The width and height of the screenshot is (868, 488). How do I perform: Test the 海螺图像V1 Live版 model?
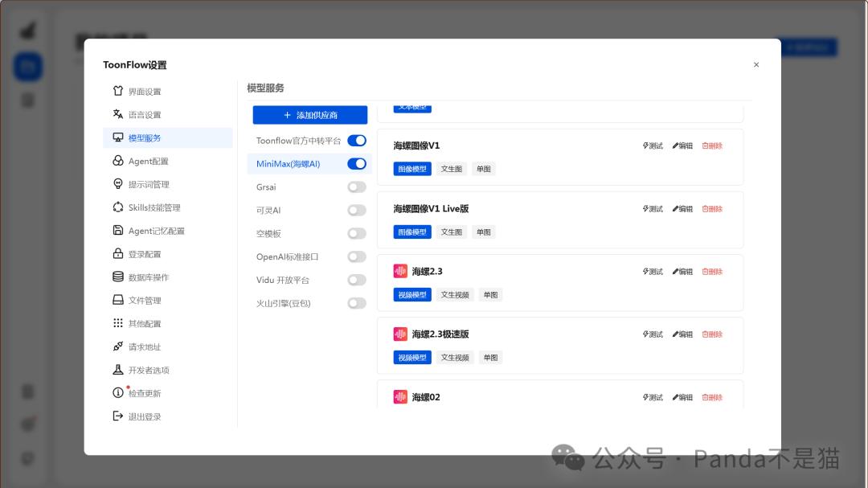653,209
